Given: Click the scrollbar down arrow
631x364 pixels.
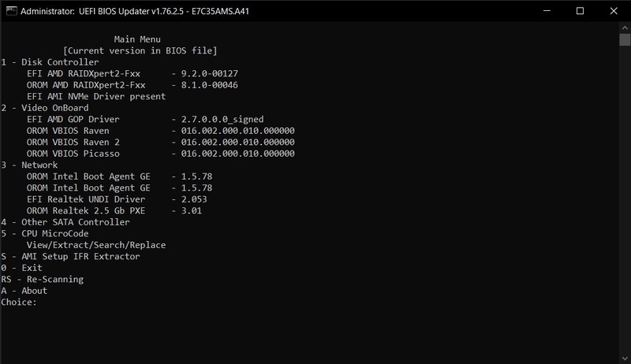Looking at the screenshot, I should [x=624, y=358].
